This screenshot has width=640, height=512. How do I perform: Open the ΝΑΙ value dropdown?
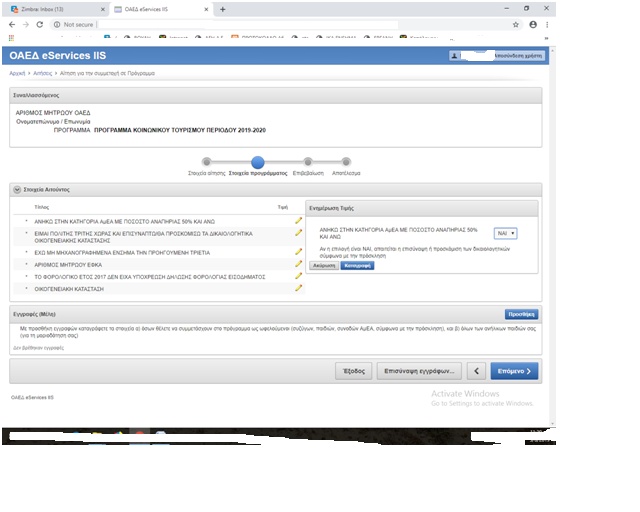(x=506, y=232)
